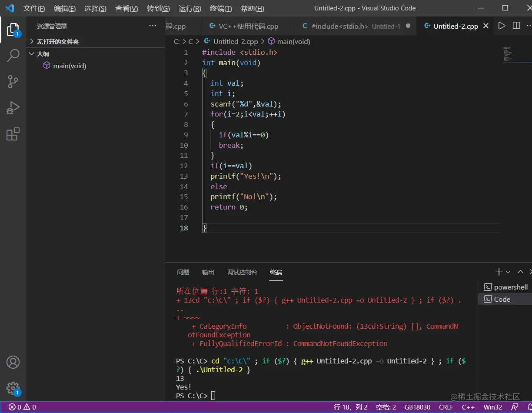Click the Accounts icon in activity bar

(13, 362)
